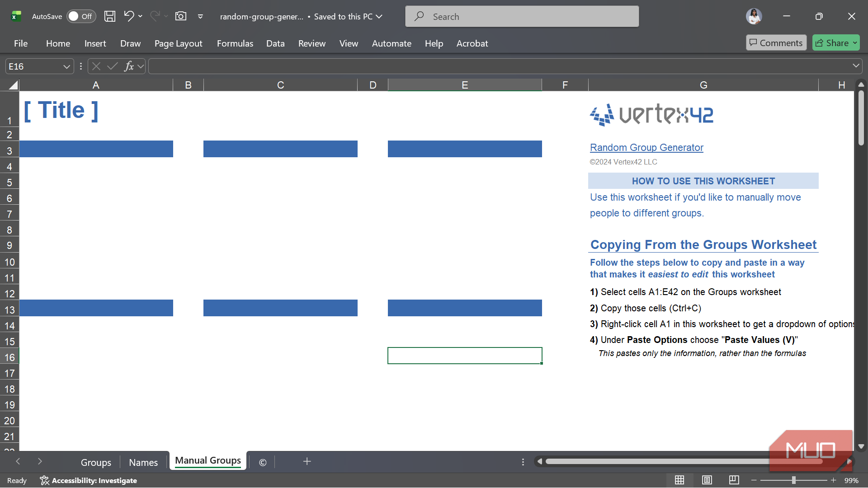868x488 pixels.
Task: Click the formula bar Enter checkmark icon
Action: [113, 66]
